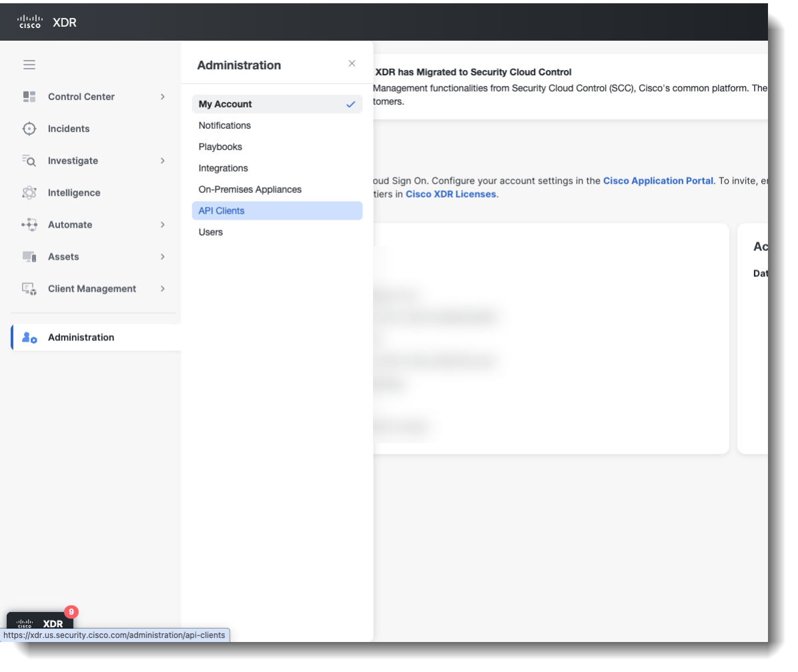Open Integrations in Administration panel
Image resolution: width=798 pixels, height=672 pixels.
point(223,168)
